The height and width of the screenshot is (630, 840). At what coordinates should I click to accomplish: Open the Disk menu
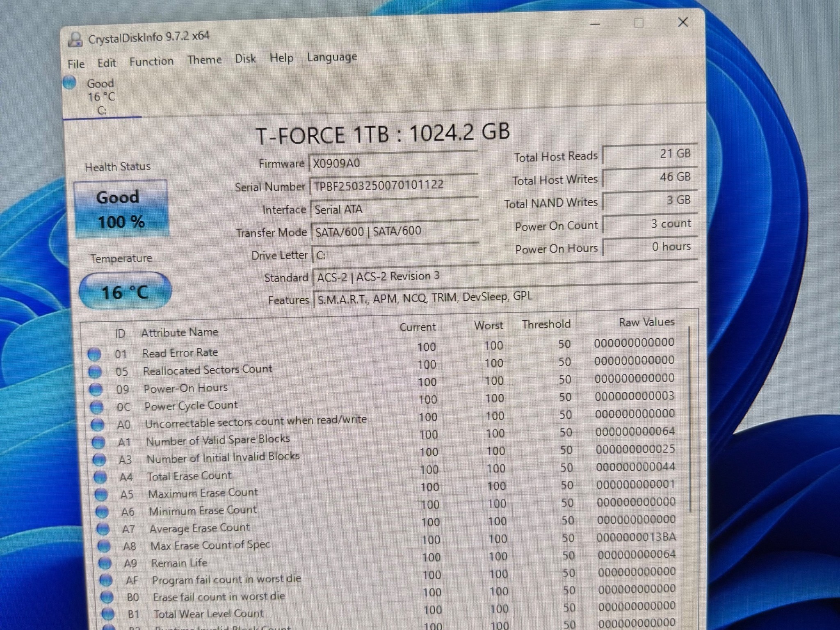[245, 59]
